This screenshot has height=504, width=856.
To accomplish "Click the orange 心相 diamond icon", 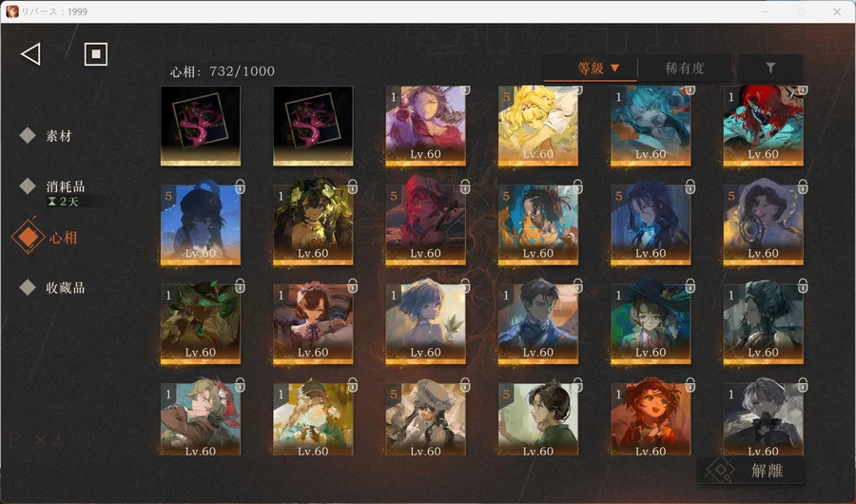I will (28, 237).
